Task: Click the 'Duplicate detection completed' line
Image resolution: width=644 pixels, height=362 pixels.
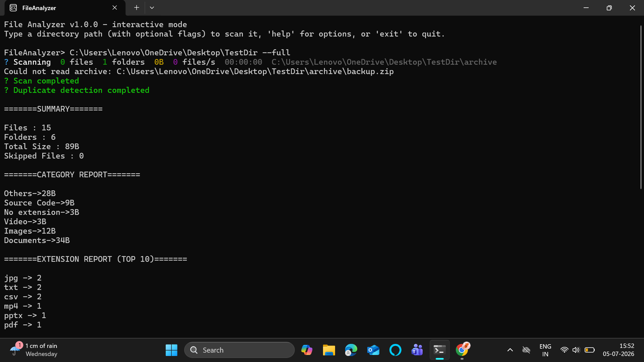Action: click(x=77, y=90)
